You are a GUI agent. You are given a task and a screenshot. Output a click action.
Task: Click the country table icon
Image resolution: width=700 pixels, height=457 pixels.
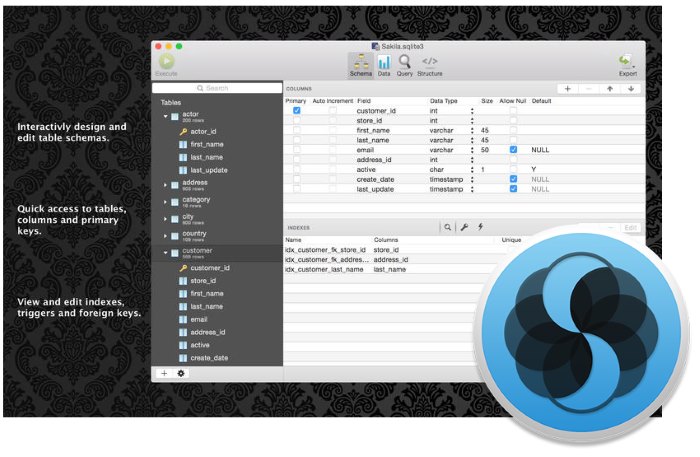pos(175,236)
